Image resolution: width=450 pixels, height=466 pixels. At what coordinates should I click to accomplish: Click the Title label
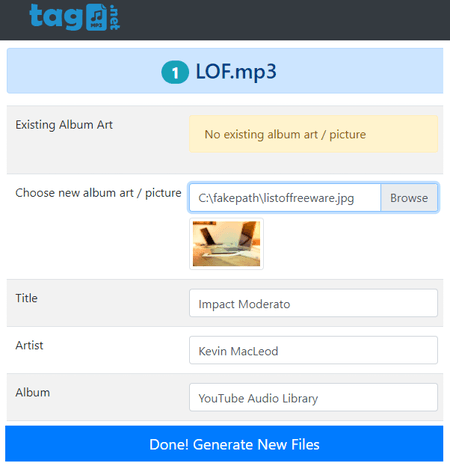(26, 298)
